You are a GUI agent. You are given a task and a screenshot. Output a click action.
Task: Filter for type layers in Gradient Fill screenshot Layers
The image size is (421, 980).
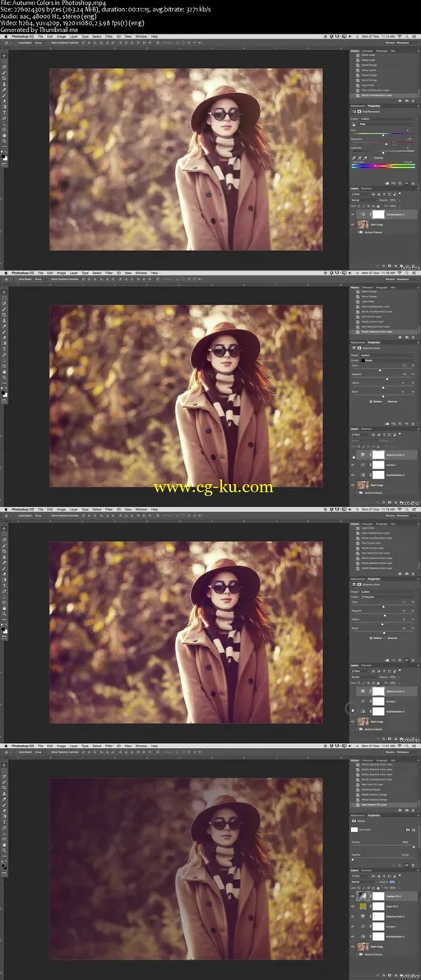point(384,876)
